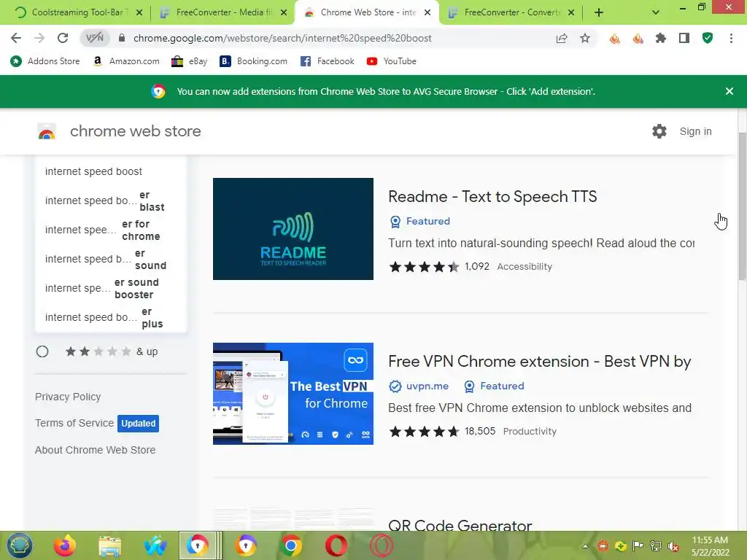Screen dimensions: 747x560
Task: Select suggestion 'internet speed boost'
Action: (x=111, y=171)
